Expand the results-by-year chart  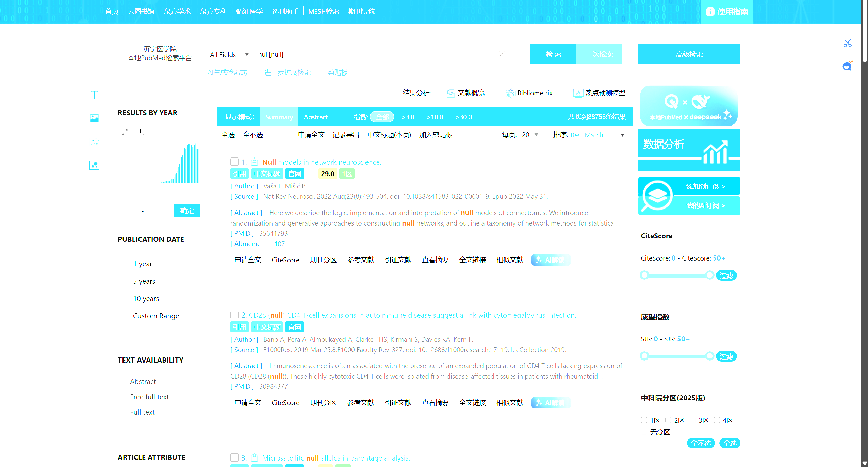(x=125, y=132)
